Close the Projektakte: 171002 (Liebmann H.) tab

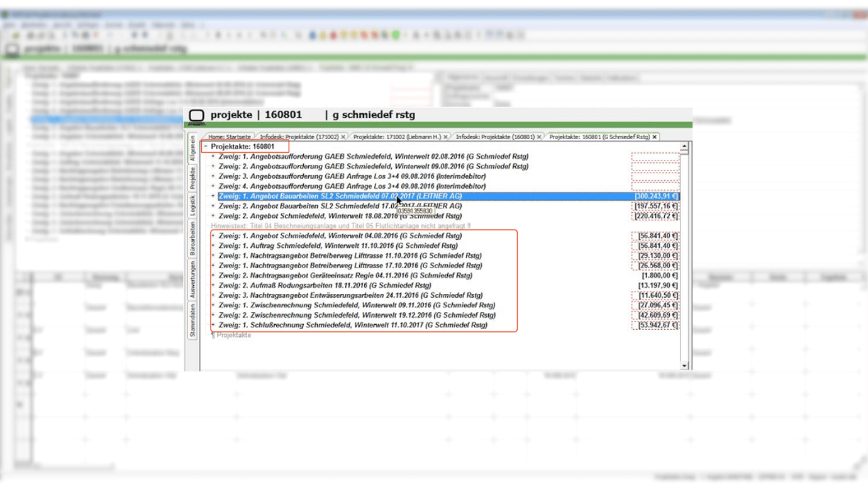tap(446, 137)
